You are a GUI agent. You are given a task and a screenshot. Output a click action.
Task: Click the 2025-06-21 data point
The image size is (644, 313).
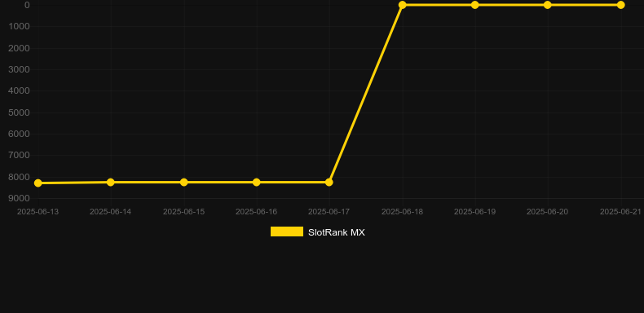[621, 5]
